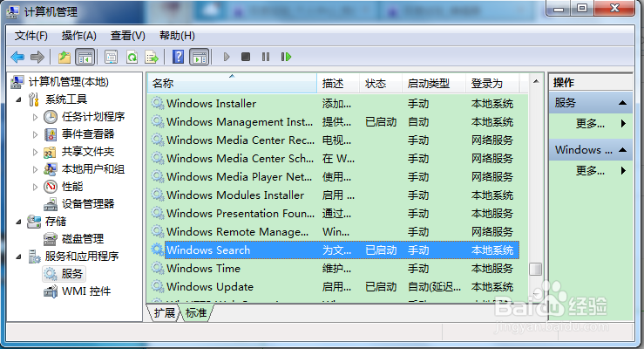
Task: Click the Device Manager icon in tree
Action: pyautogui.click(x=50, y=204)
